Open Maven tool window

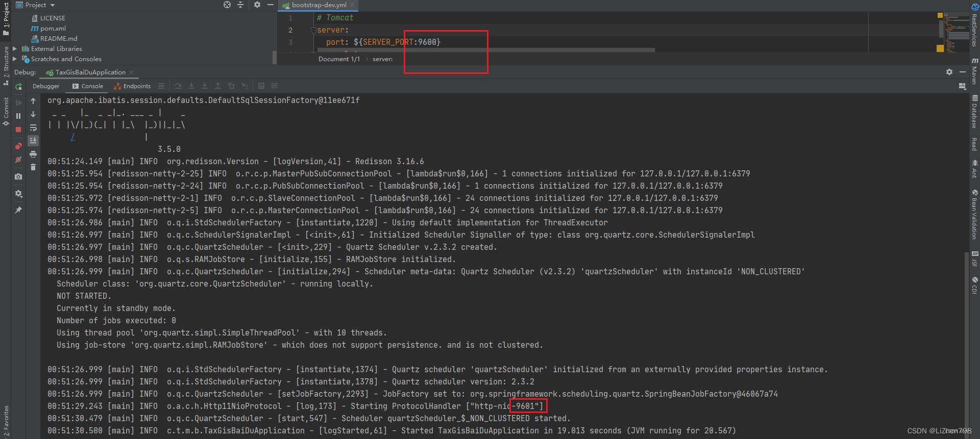[x=974, y=71]
